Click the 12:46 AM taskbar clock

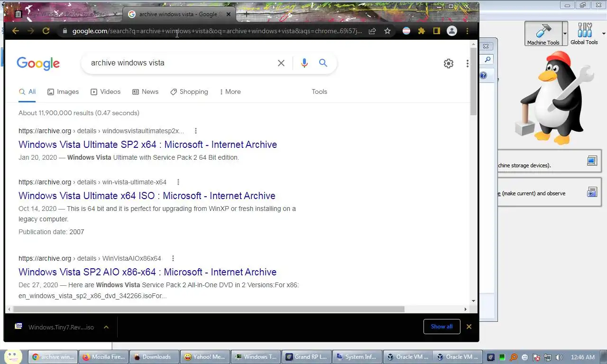583,357
